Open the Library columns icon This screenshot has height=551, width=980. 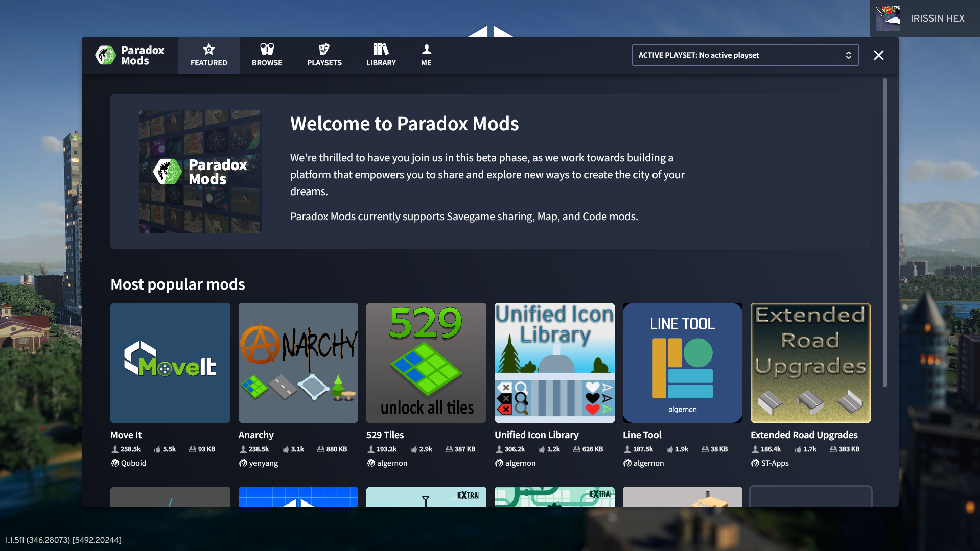381,49
